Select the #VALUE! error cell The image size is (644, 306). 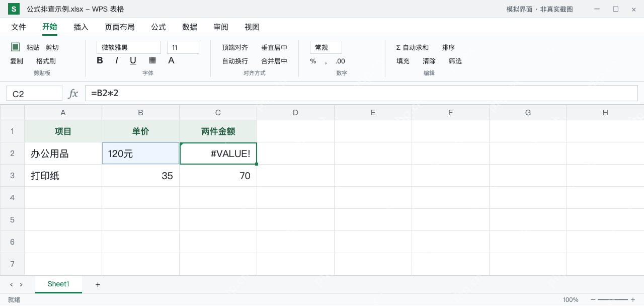(x=218, y=154)
